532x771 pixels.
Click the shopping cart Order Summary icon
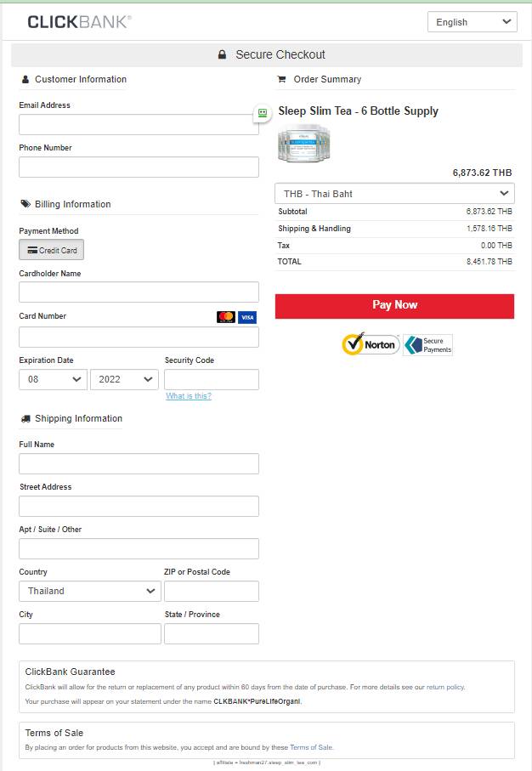[x=281, y=80]
